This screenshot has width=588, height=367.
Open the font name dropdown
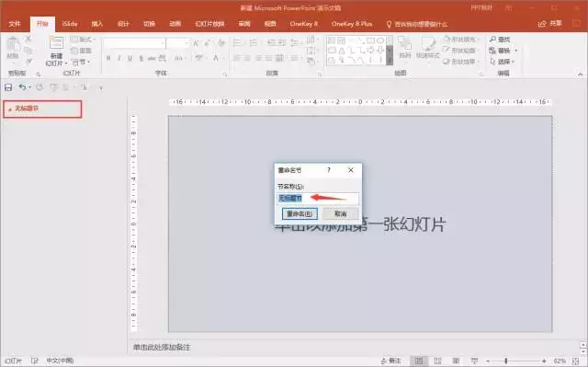coord(163,43)
